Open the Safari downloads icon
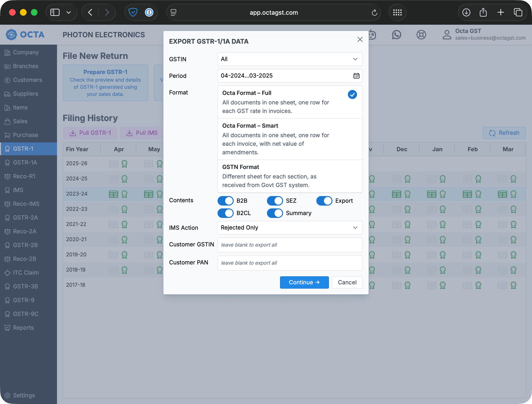Viewport: 532px width, 404px height. (466, 13)
